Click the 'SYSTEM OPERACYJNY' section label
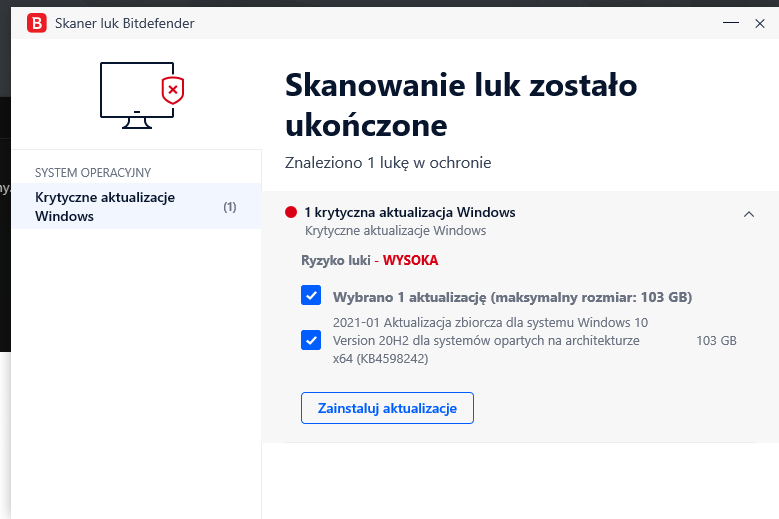Viewport: 779px width, 519px height. pyautogui.click(x=93, y=173)
